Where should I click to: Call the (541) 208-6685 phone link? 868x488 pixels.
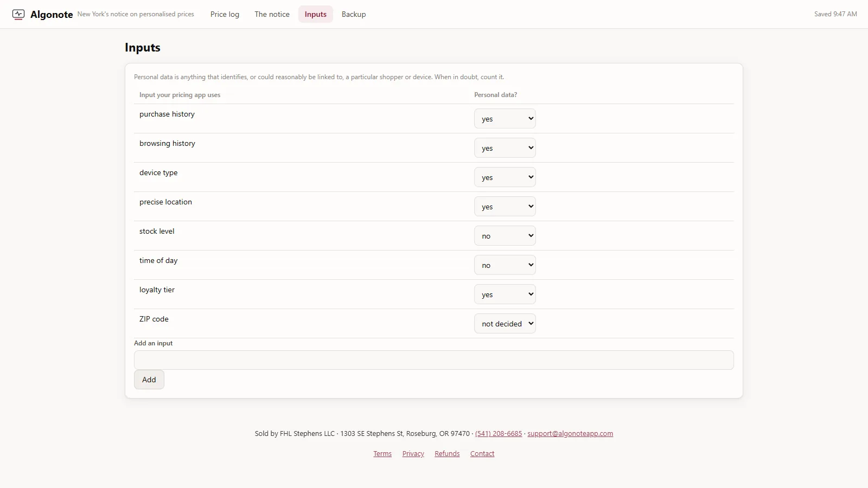(x=499, y=434)
